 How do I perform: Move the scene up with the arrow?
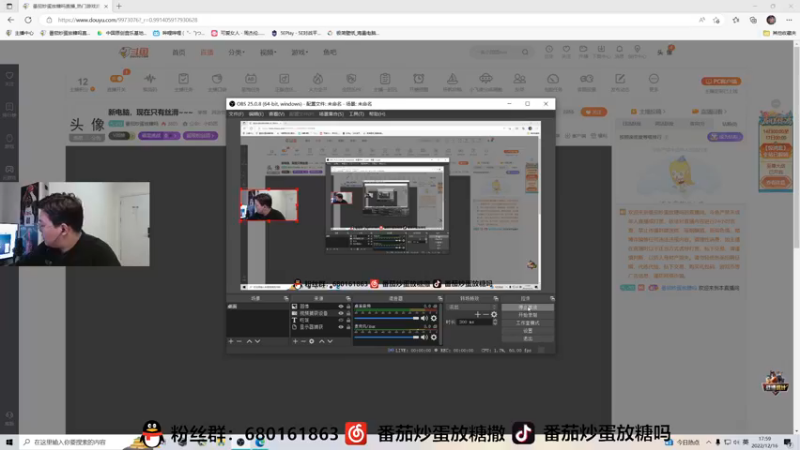coord(249,341)
